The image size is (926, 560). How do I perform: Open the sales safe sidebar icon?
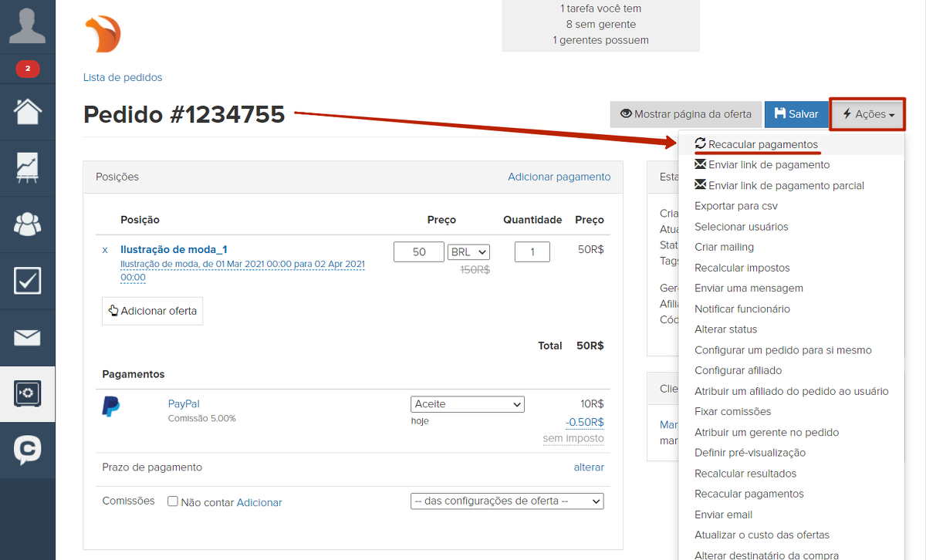click(27, 394)
